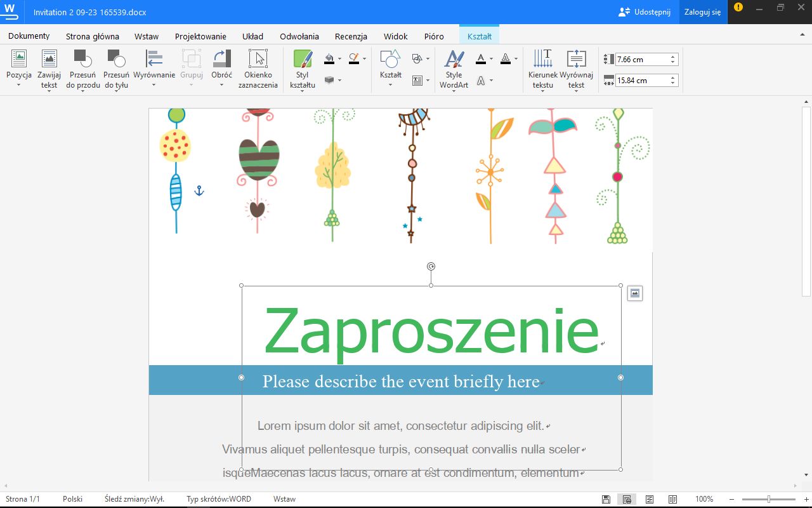Toggle Wstaw insert mode in status bar
812x508 pixels.
tap(284, 499)
